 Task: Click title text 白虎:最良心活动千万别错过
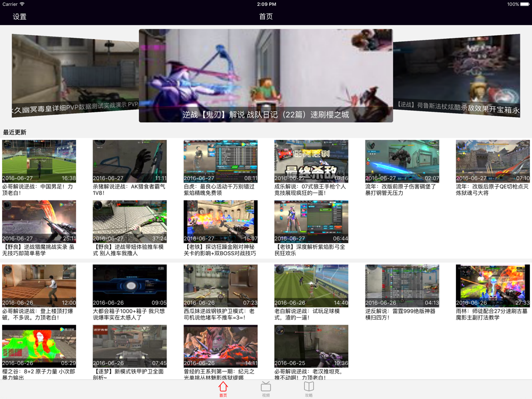point(219,190)
